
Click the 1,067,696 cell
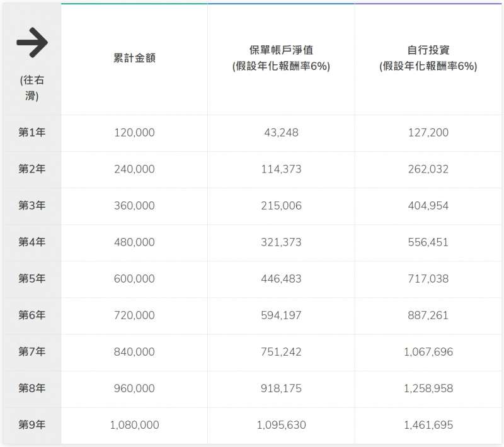pyautogui.click(x=428, y=353)
